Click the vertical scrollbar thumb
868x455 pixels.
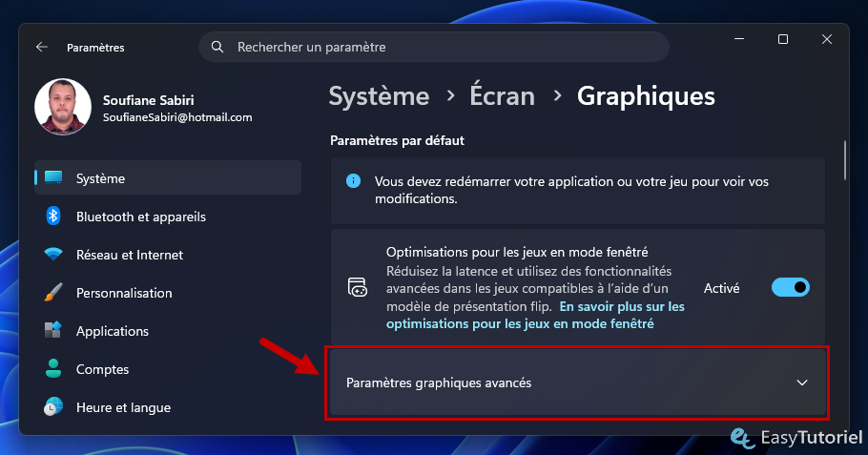coord(845,160)
